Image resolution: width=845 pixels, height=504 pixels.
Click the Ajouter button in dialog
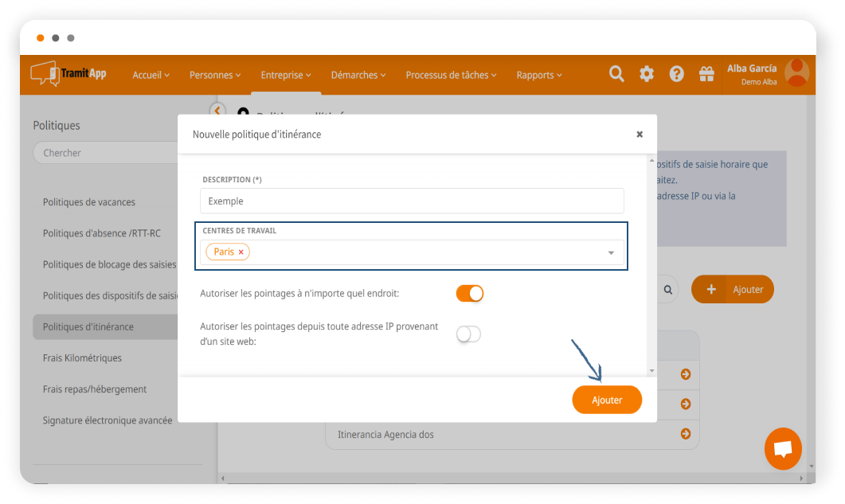tap(607, 400)
